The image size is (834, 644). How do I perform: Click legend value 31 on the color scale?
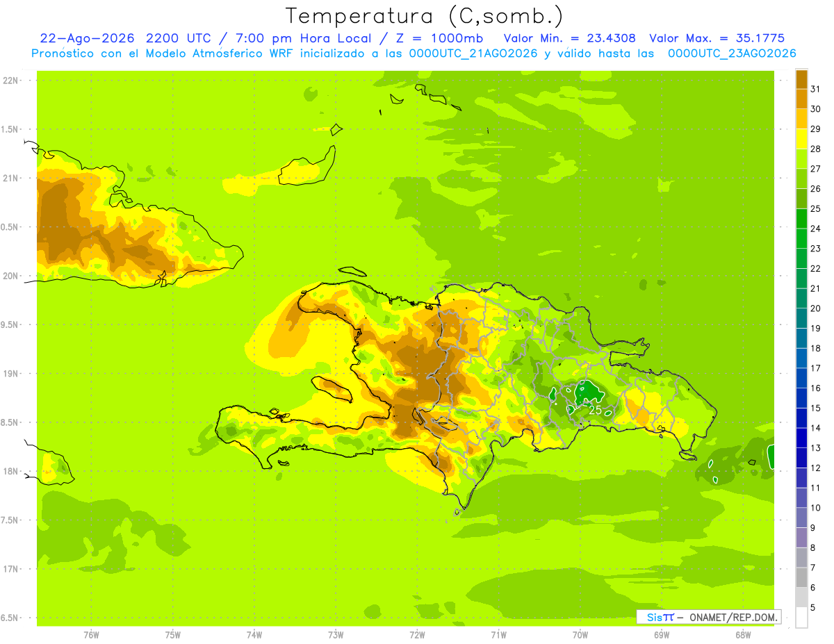pyautogui.click(x=816, y=89)
